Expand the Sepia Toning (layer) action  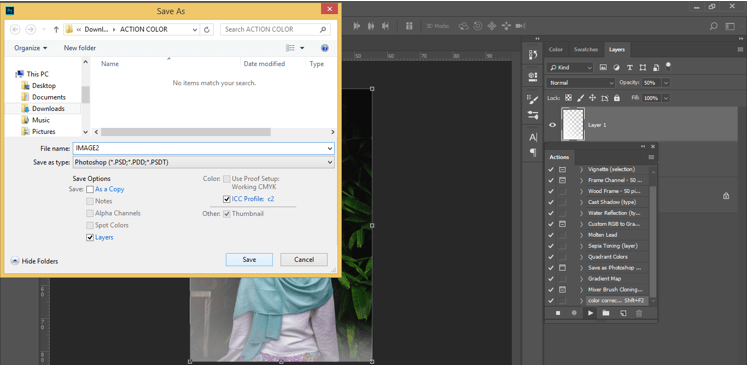coord(582,246)
